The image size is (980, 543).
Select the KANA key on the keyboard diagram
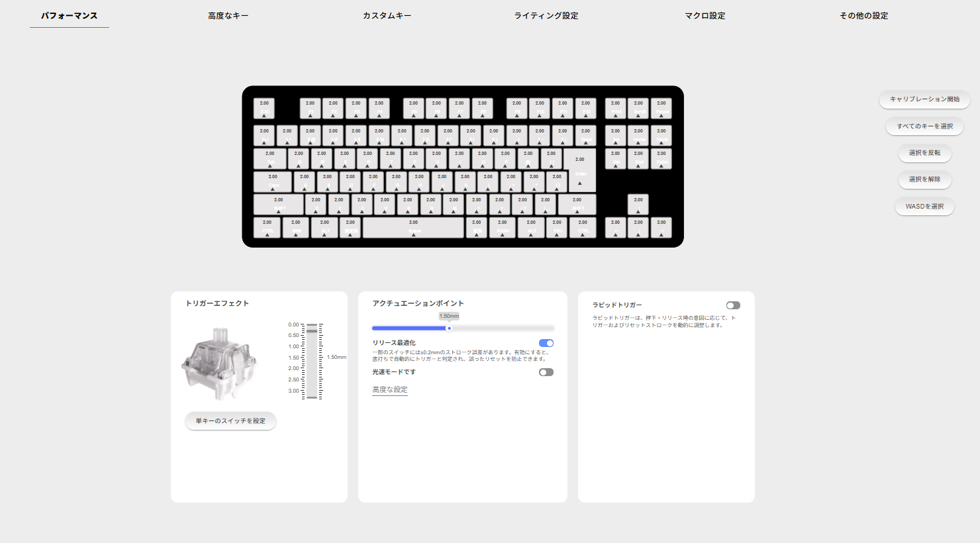pyautogui.click(x=503, y=227)
